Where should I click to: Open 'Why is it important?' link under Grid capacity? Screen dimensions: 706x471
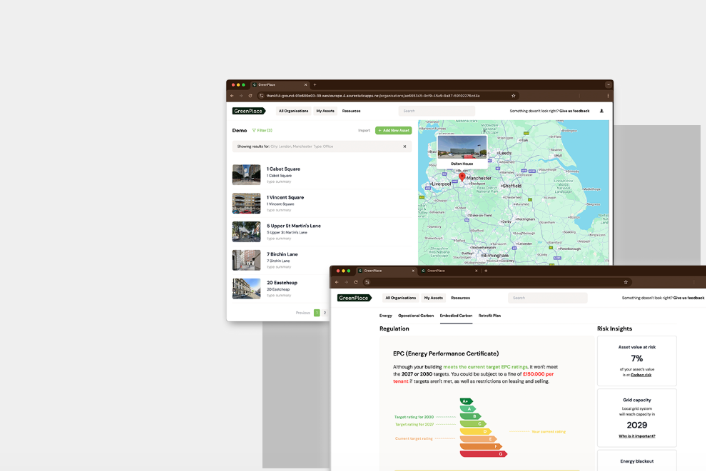coord(637,436)
